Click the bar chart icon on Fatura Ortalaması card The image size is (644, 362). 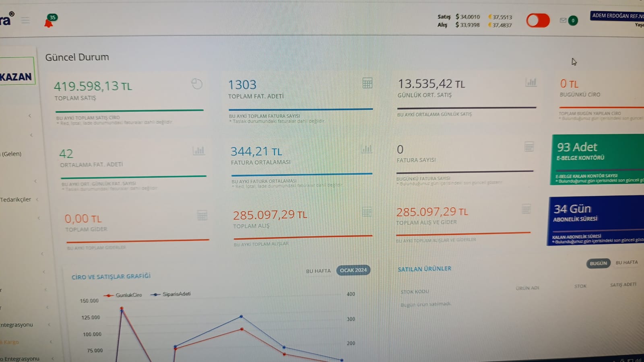(367, 149)
